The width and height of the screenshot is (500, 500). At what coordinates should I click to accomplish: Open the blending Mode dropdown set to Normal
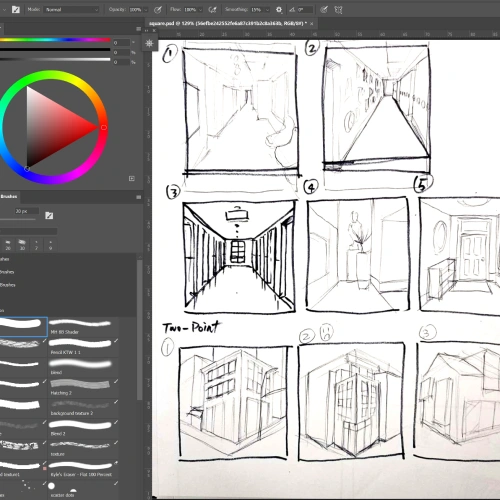coord(72,10)
